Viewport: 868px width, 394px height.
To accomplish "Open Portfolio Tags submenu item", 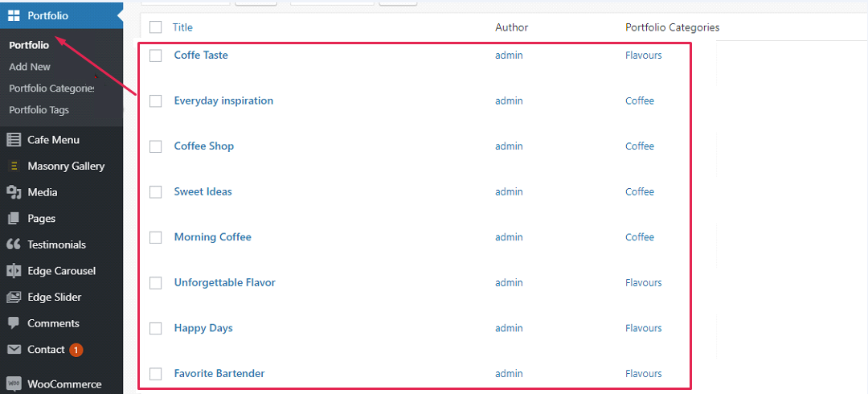I will 39,110.
